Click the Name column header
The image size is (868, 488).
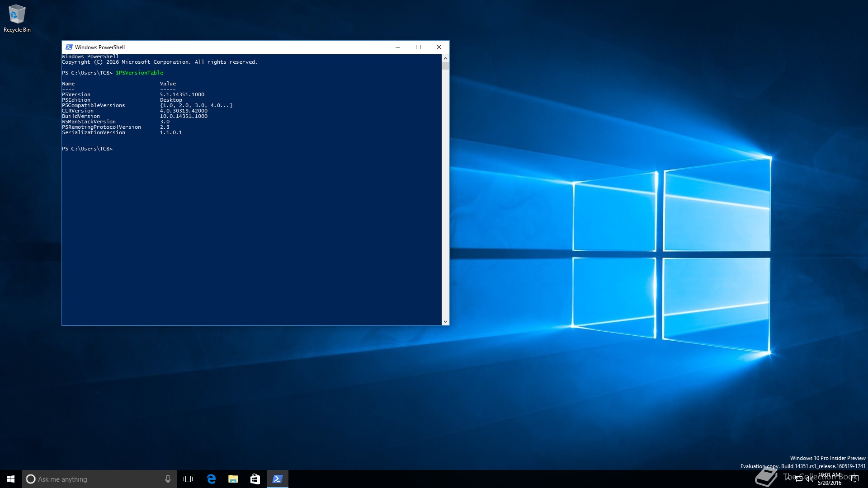[x=68, y=84]
